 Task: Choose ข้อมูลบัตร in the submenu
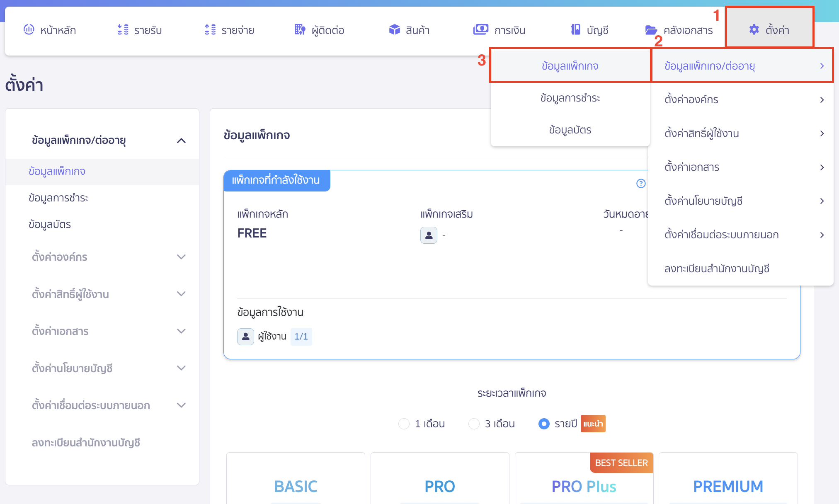[x=570, y=130]
